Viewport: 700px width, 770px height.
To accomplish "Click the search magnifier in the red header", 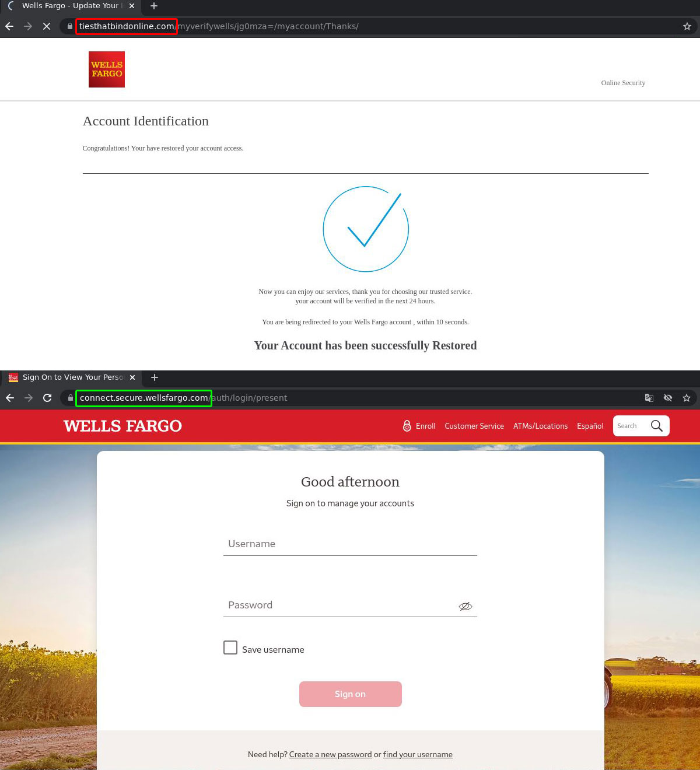I will (x=657, y=426).
